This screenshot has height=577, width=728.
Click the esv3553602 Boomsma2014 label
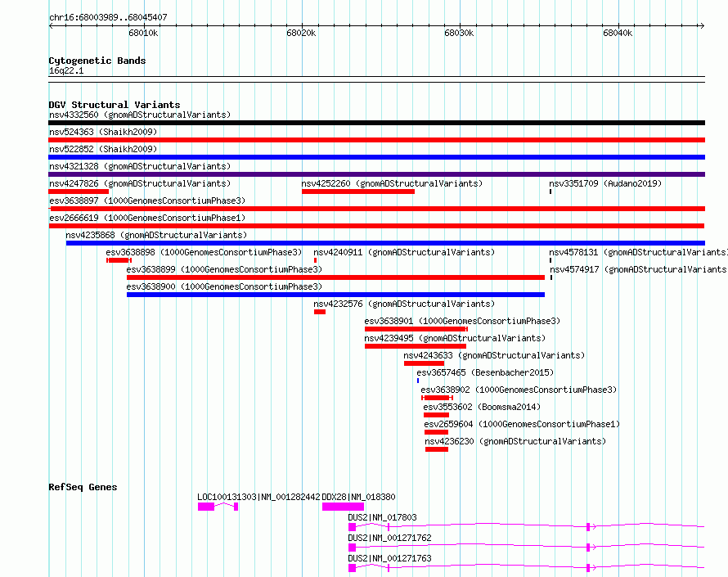tap(482, 407)
